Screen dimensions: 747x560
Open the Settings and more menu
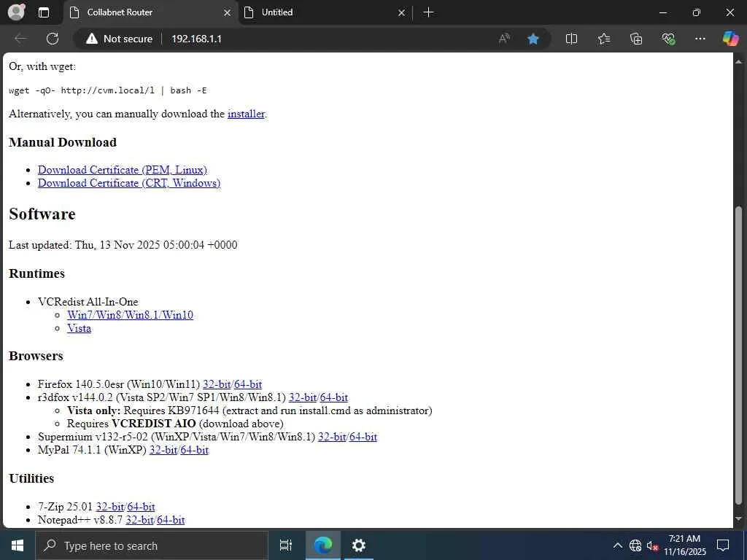(x=700, y=39)
